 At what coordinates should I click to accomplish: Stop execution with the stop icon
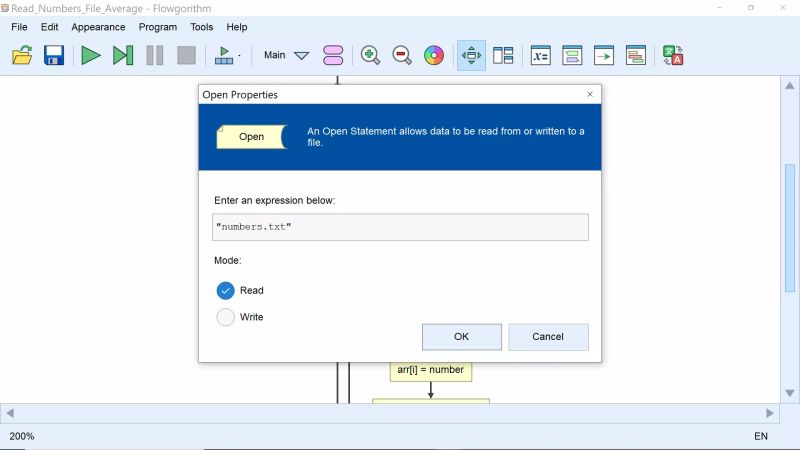[186, 55]
